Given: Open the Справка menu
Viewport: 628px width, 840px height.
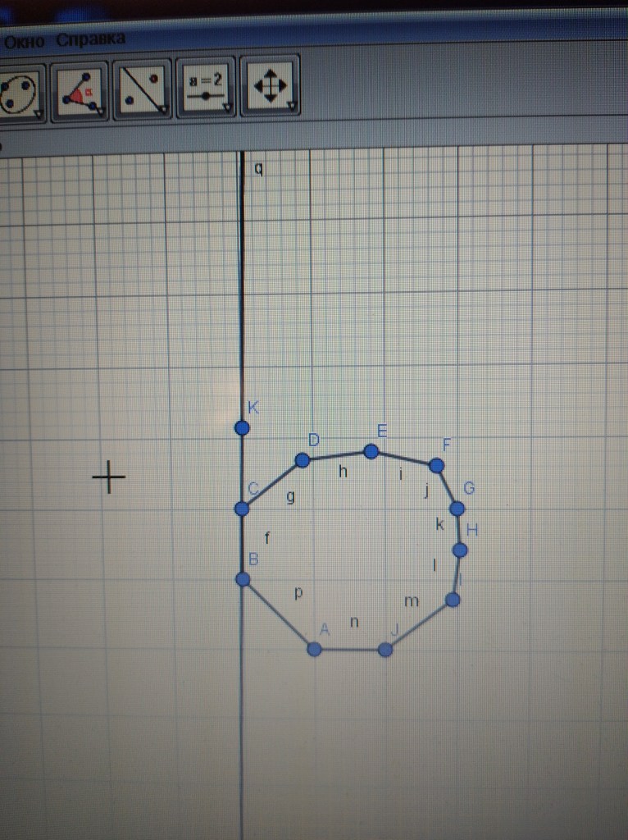Looking at the screenshot, I should tap(91, 39).
